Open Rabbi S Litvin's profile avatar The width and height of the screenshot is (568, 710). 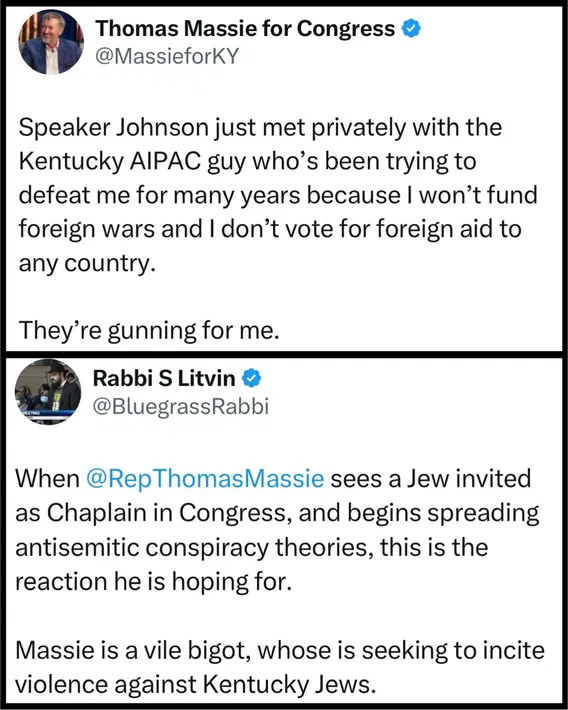(48, 392)
